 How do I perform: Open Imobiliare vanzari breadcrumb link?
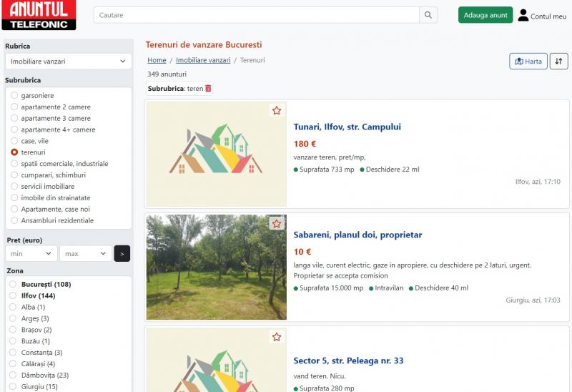(x=203, y=60)
